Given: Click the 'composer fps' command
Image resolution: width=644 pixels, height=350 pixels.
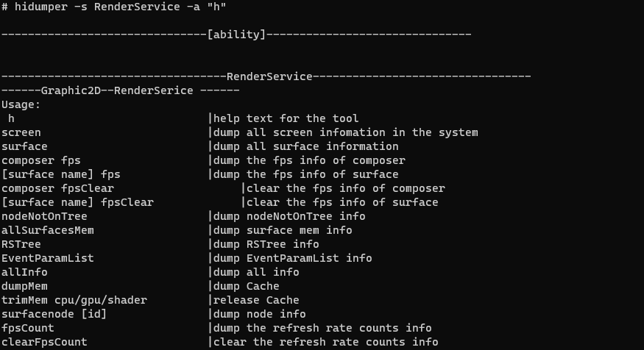Looking at the screenshot, I should click(x=41, y=160).
